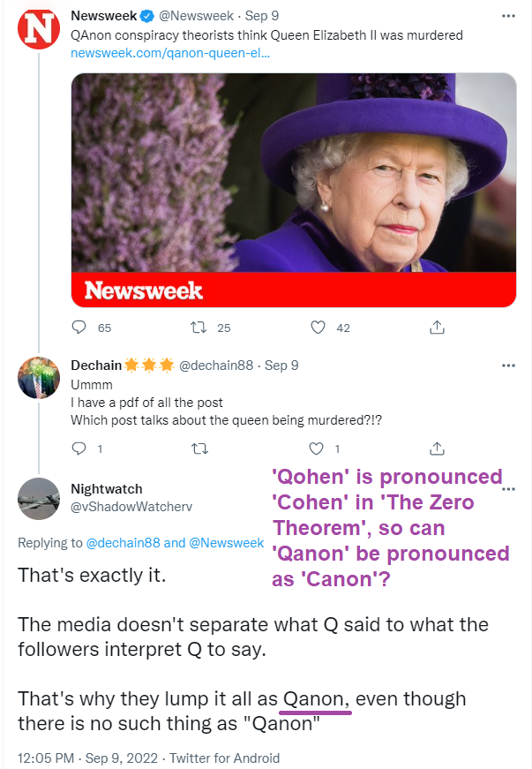Retweet the Newsweek tweet

199,328
